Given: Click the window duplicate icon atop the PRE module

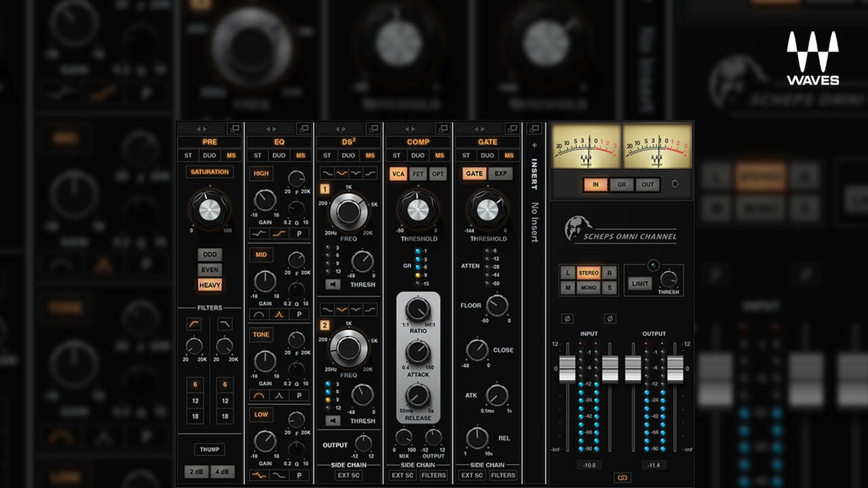Looking at the screenshot, I should (235, 129).
